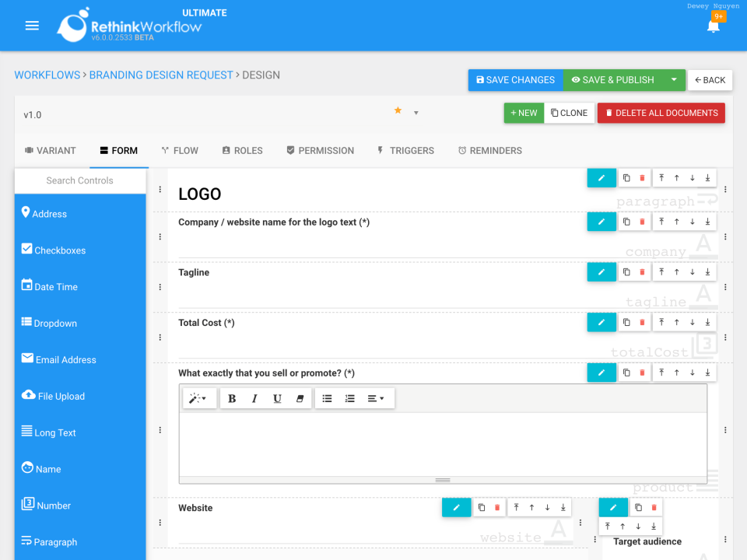Select the Number control in sidebar
Screen dimensions: 747x560
(x=51, y=505)
